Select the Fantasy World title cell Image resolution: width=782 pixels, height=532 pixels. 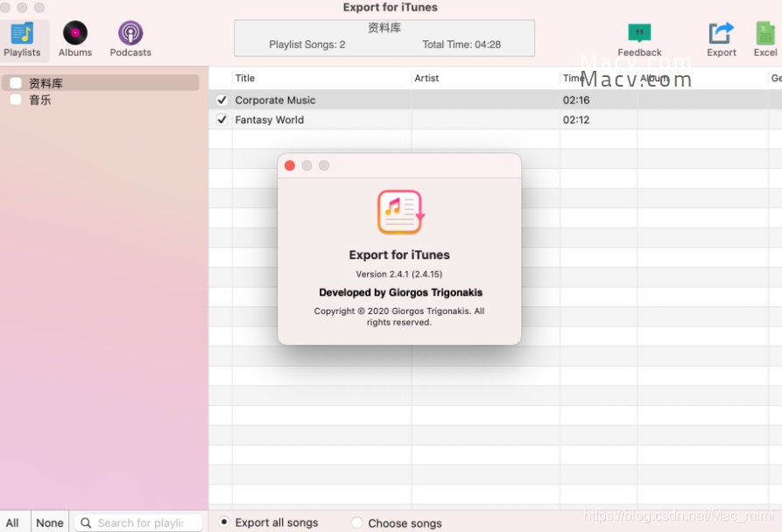321,120
